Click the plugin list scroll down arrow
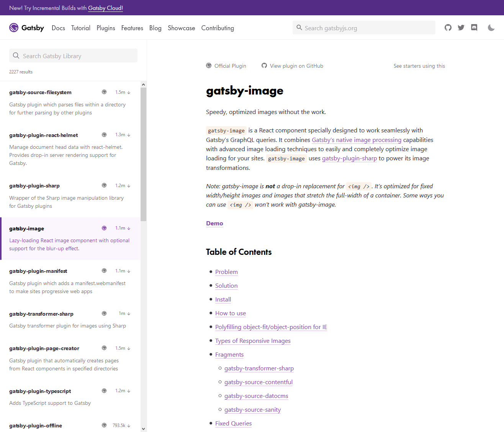Screen dimensions: 504x432 point(144,429)
